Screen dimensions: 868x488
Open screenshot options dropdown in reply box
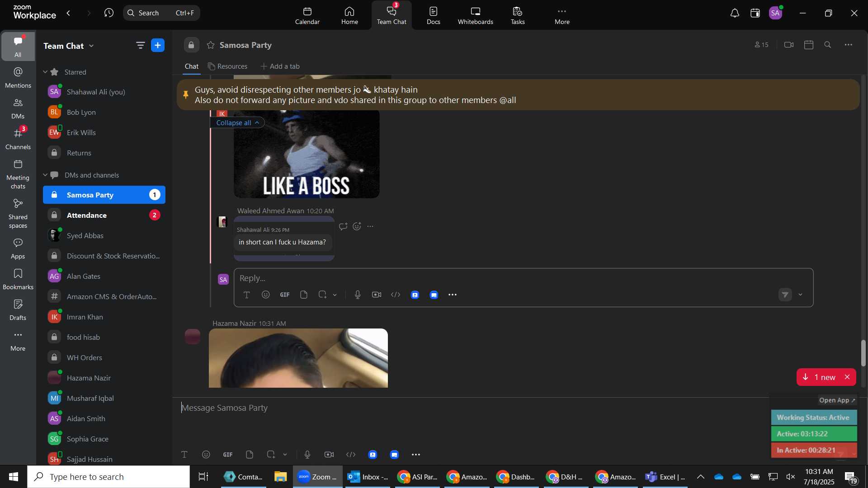click(x=335, y=295)
